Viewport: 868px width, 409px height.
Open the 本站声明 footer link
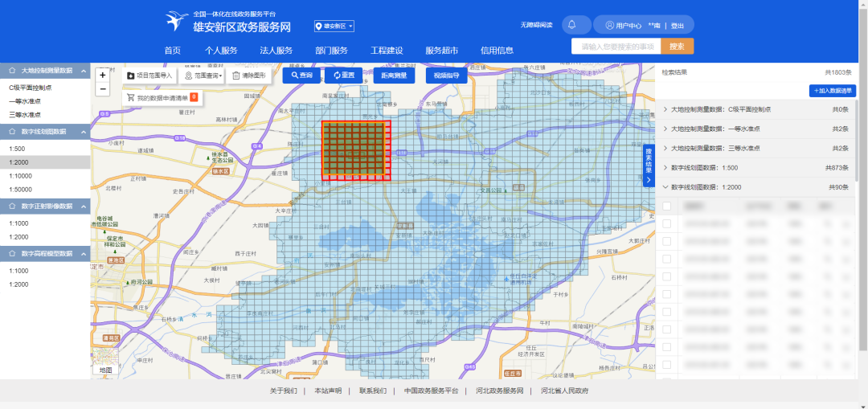click(x=328, y=391)
